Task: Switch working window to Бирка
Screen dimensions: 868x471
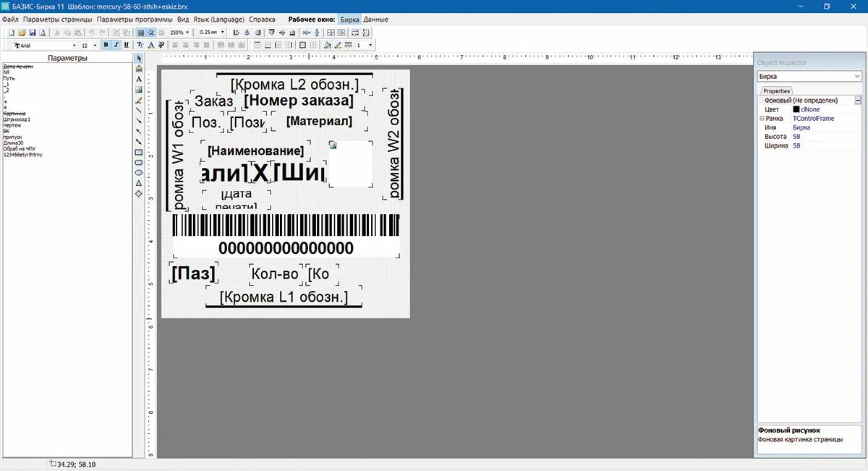Action: pyautogui.click(x=349, y=20)
